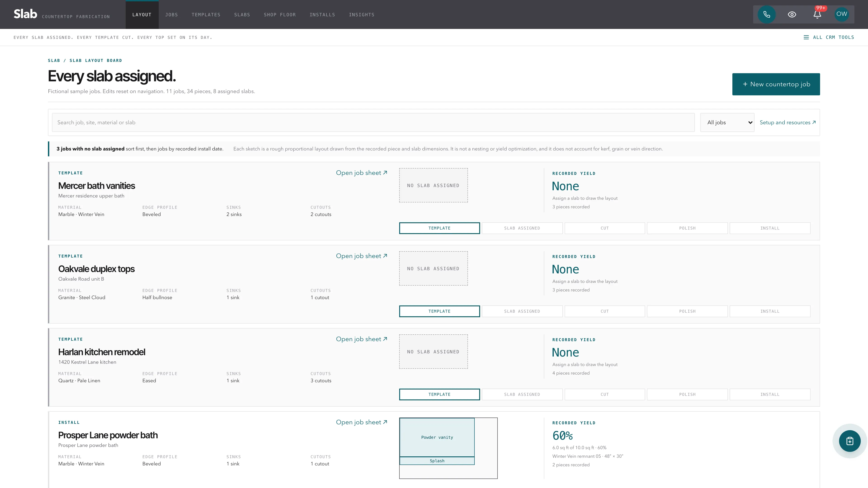Set Mercer bath vanities stage to Polish
The width and height of the screenshot is (868, 488).
[687, 228]
